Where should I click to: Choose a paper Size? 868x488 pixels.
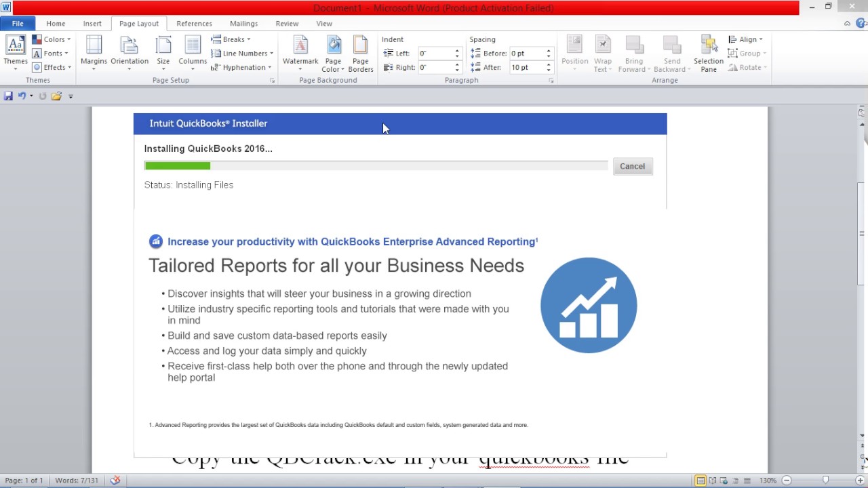point(163,53)
